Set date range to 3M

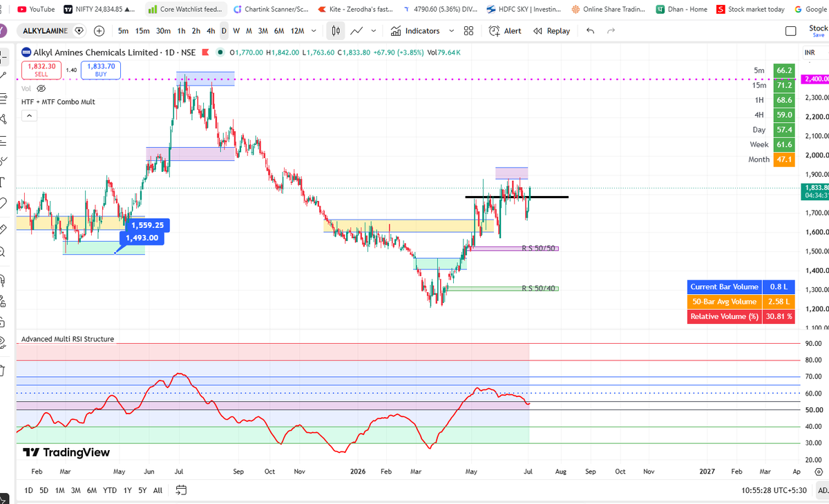click(x=76, y=490)
